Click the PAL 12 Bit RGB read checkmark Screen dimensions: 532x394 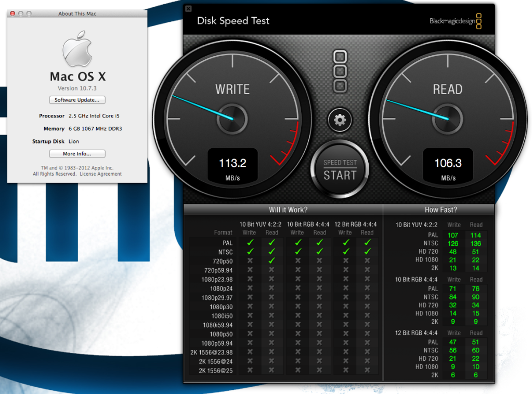pyautogui.click(x=367, y=242)
